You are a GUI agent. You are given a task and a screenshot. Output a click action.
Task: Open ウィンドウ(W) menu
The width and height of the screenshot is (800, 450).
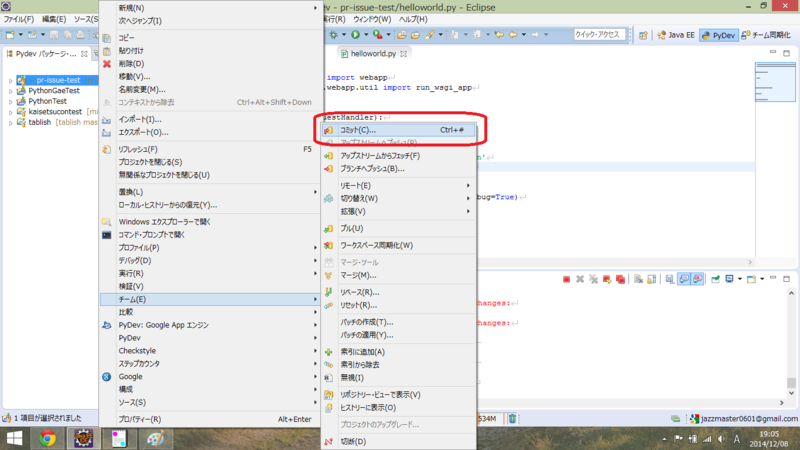[372, 19]
